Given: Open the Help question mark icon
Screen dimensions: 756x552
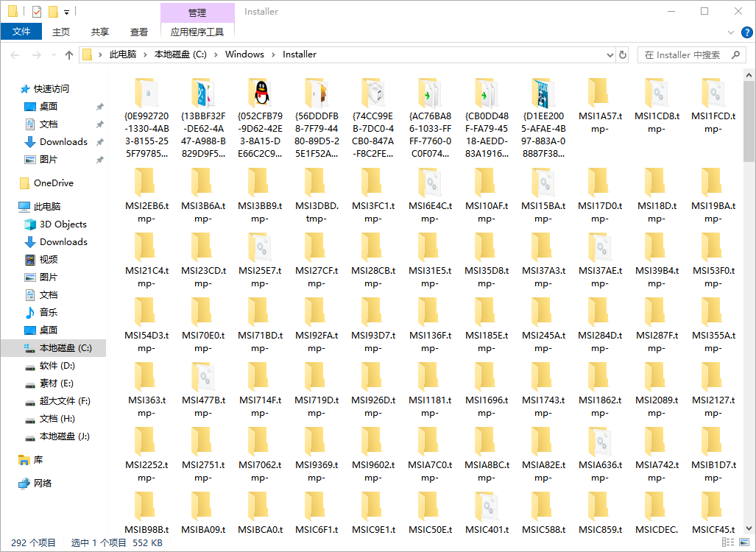Looking at the screenshot, I should 747,32.
